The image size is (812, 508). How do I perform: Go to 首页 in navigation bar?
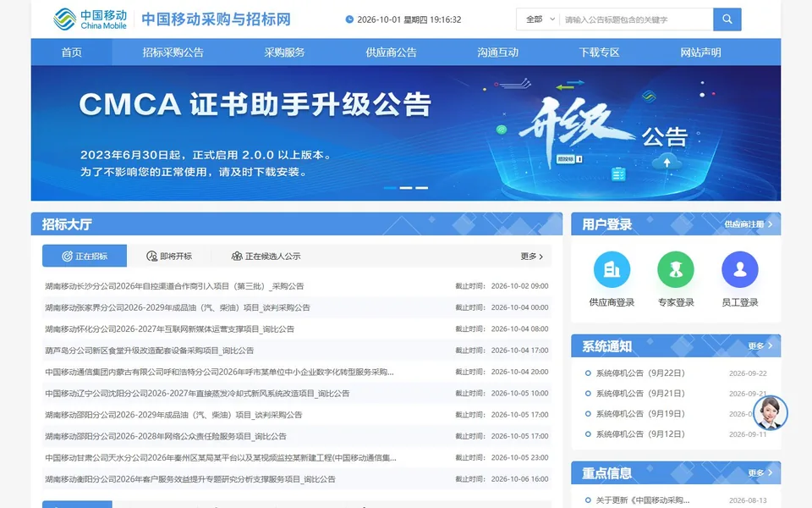[71, 52]
